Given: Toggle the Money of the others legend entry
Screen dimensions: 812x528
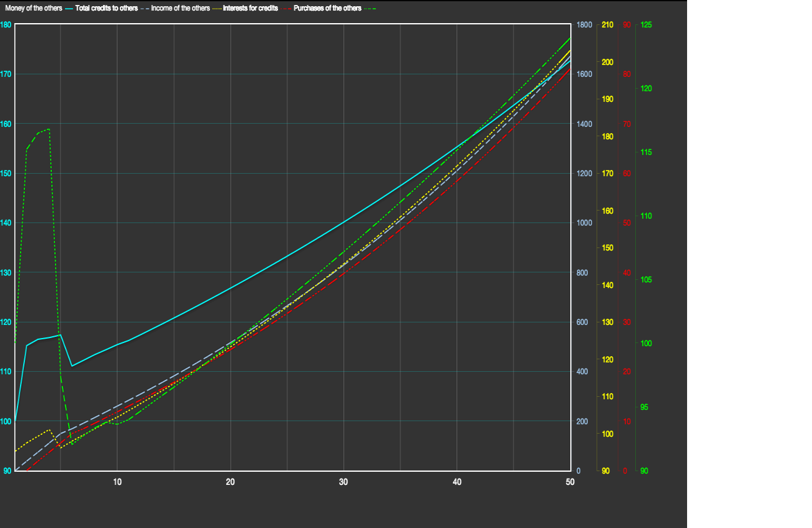Looking at the screenshot, I should point(39,9).
